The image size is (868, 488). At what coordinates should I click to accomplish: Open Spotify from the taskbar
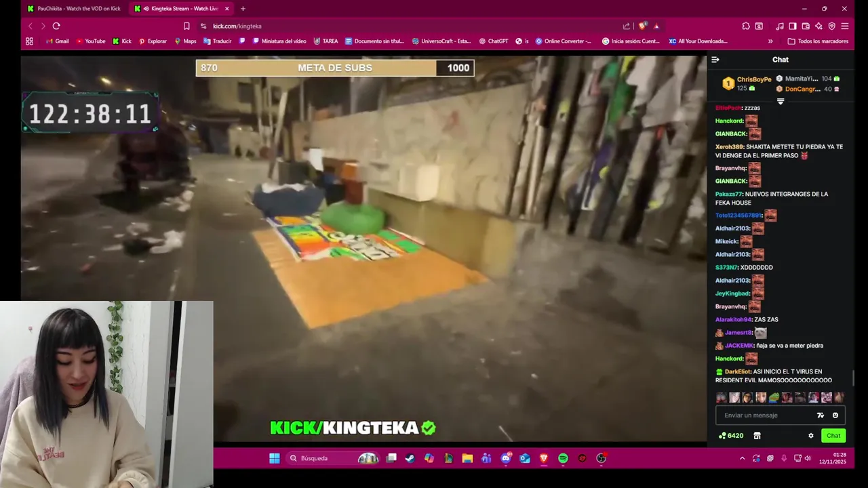point(563,458)
